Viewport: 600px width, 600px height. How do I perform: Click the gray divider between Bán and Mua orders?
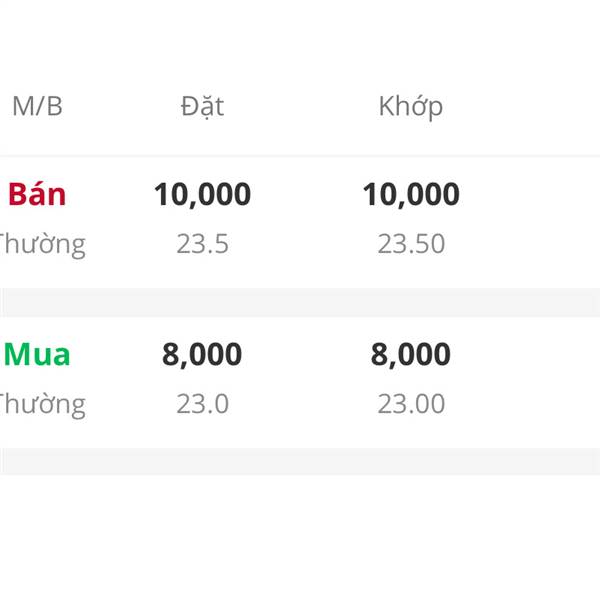pyautogui.click(x=300, y=302)
